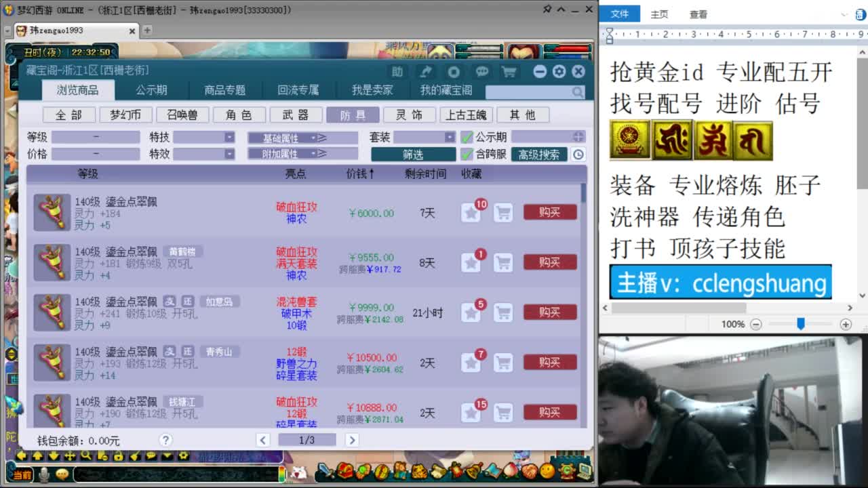This screenshot has height=488, width=868.
Task: Switch to the 回流专属 tab
Action: pos(298,90)
